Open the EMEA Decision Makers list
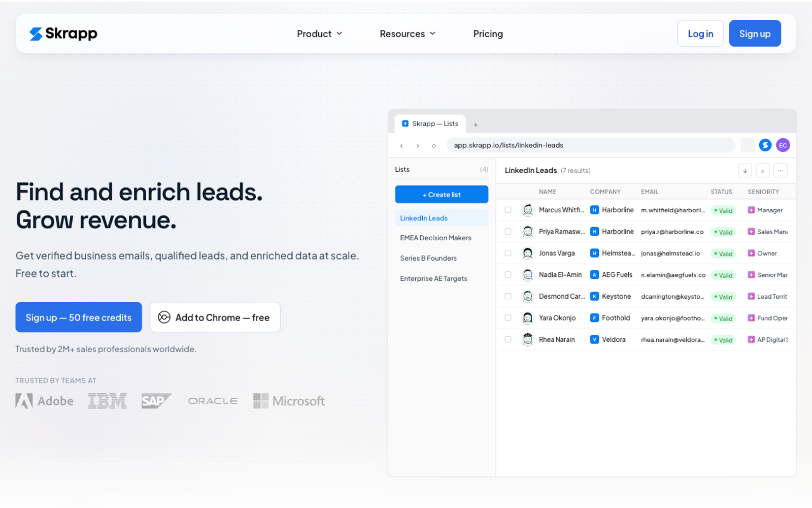This screenshot has width=812, height=508. (x=442, y=238)
